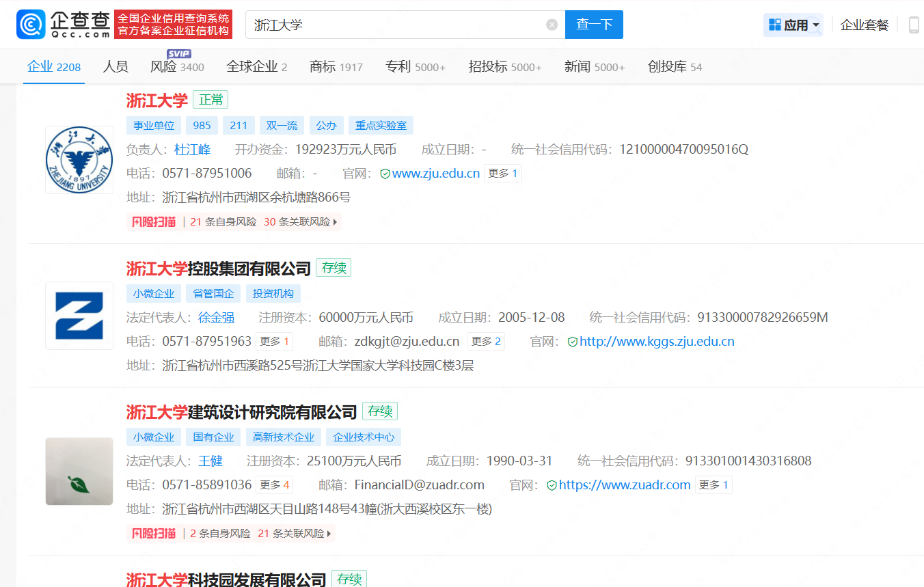The height and width of the screenshot is (587, 924).
Task: Open legal representative 王健
Action: pos(210,461)
